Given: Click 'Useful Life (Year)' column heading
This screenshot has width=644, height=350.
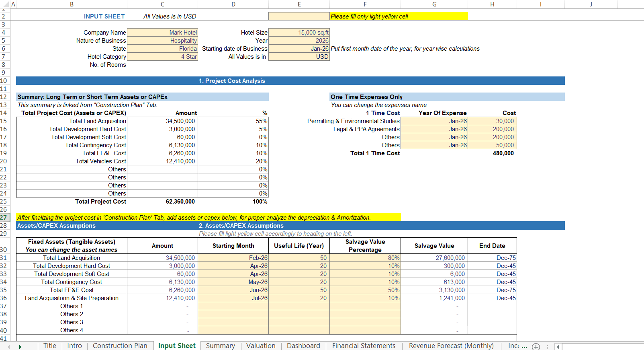Looking at the screenshot, I should coord(299,246).
